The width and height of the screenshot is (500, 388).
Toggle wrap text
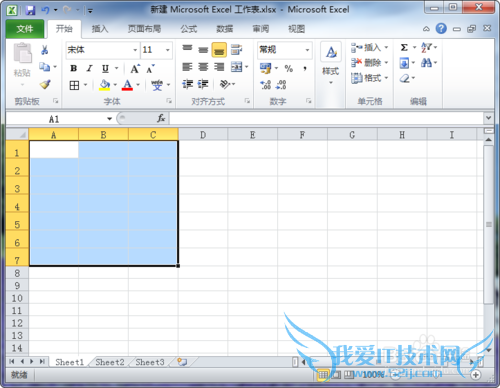click(236, 50)
